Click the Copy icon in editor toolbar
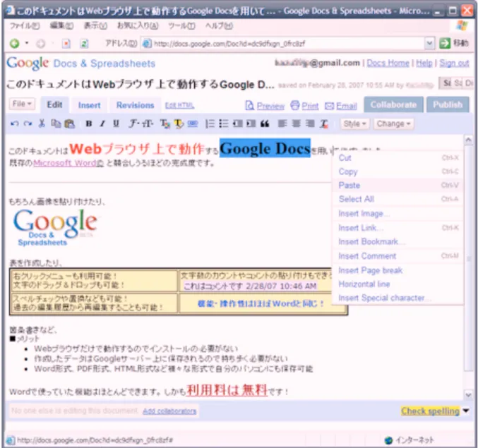478x448 pixels. coord(56,123)
